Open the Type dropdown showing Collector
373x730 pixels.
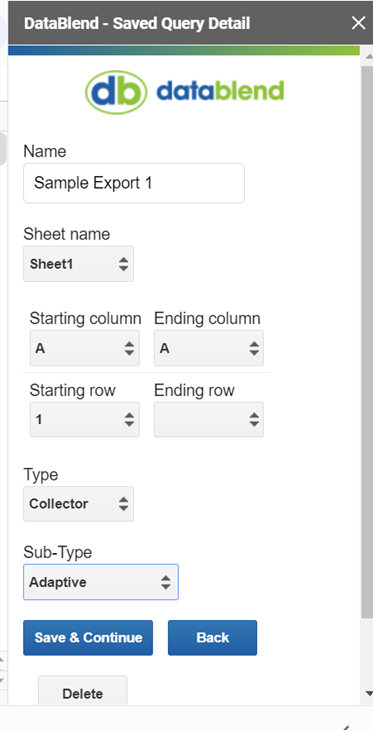pos(79,504)
